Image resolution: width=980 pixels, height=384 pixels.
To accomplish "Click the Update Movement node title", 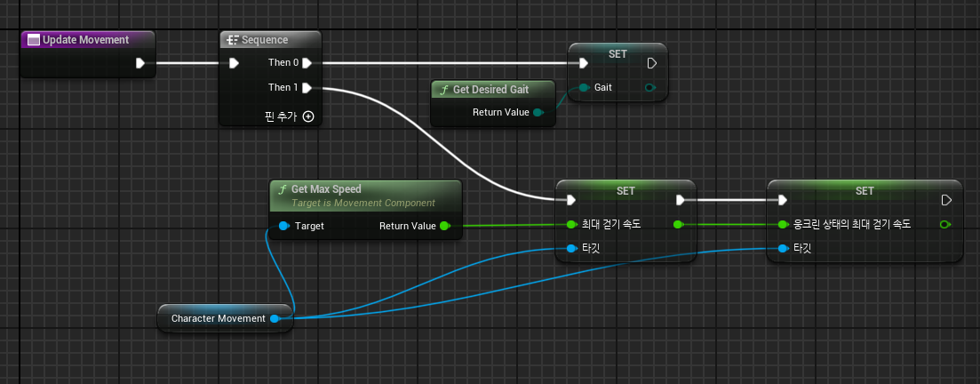I will [85, 40].
